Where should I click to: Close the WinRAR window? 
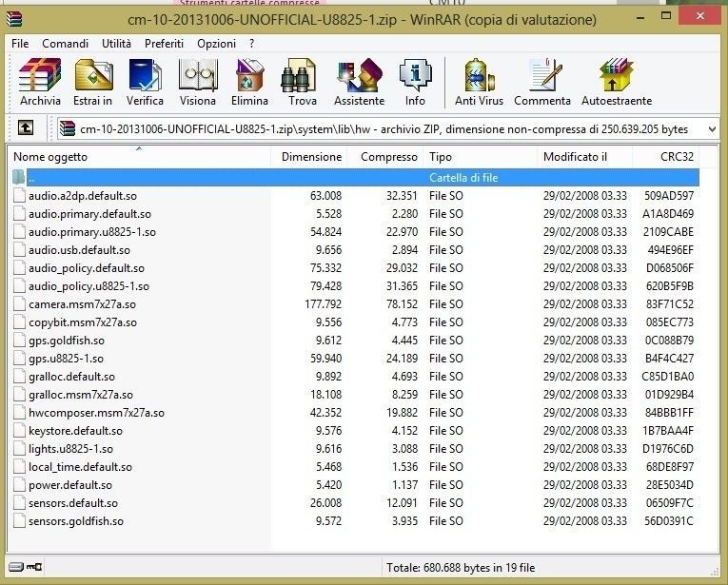coord(700,16)
